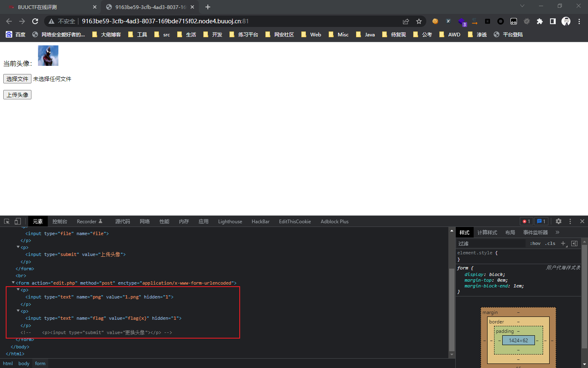
Task: Click the blue content box in box model
Action: pyautogui.click(x=518, y=340)
